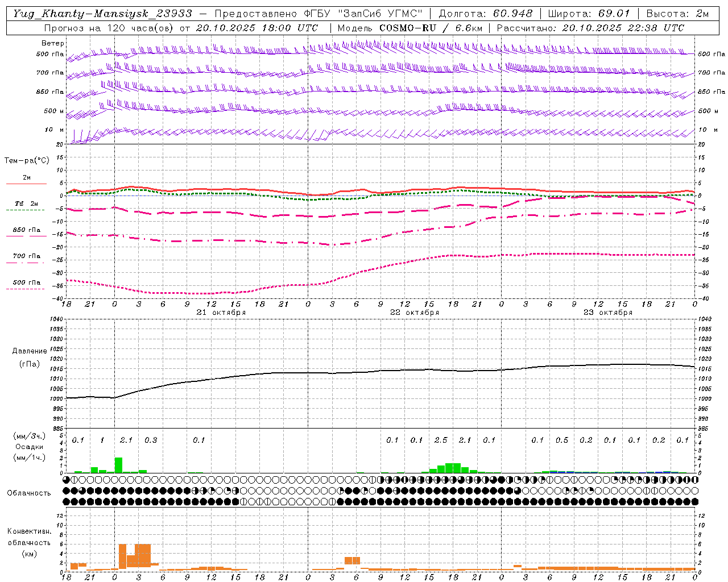Click the Ветер panel label
This screenshot has width=728, height=582.
point(53,43)
